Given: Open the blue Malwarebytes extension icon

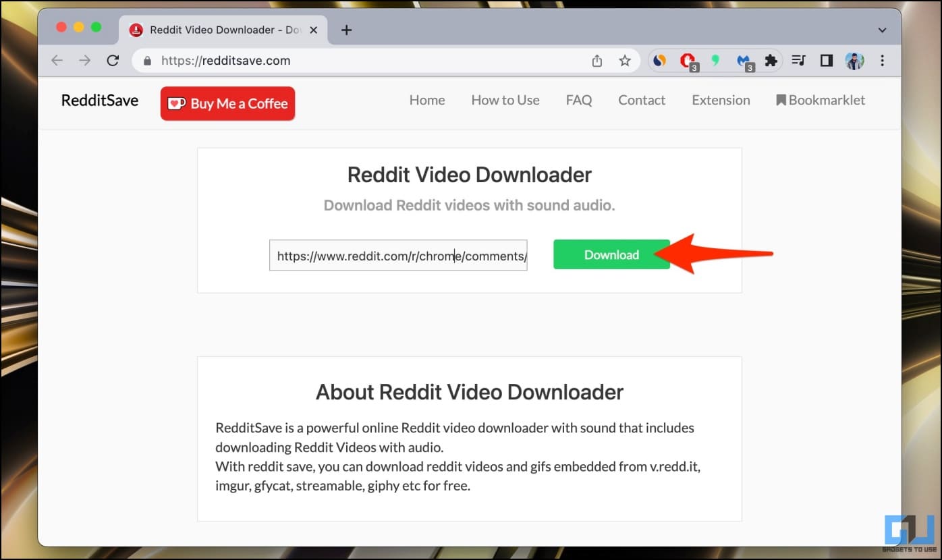Looking at the screenshot, I should [745, 61].
